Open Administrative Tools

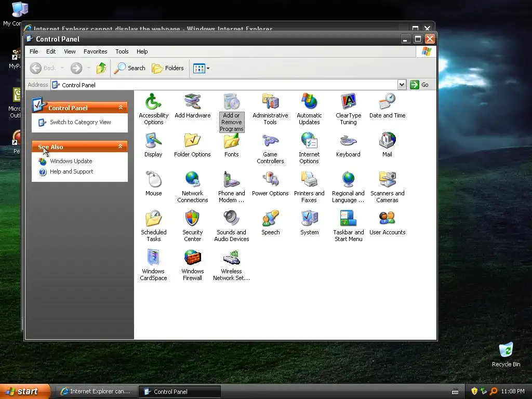point(270,102)
